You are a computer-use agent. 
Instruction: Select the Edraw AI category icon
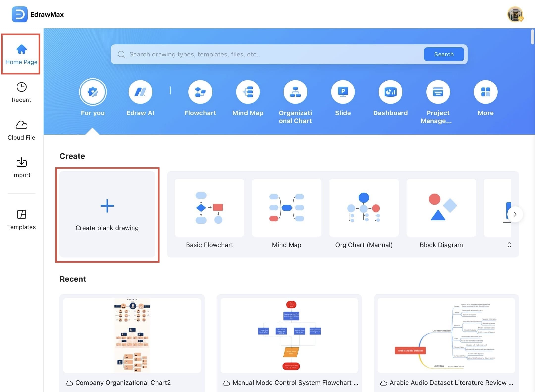140,92
